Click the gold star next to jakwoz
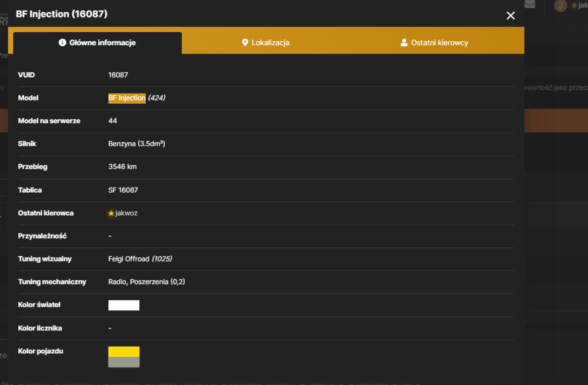The image size is (588, 385). (x=111, y=213)
